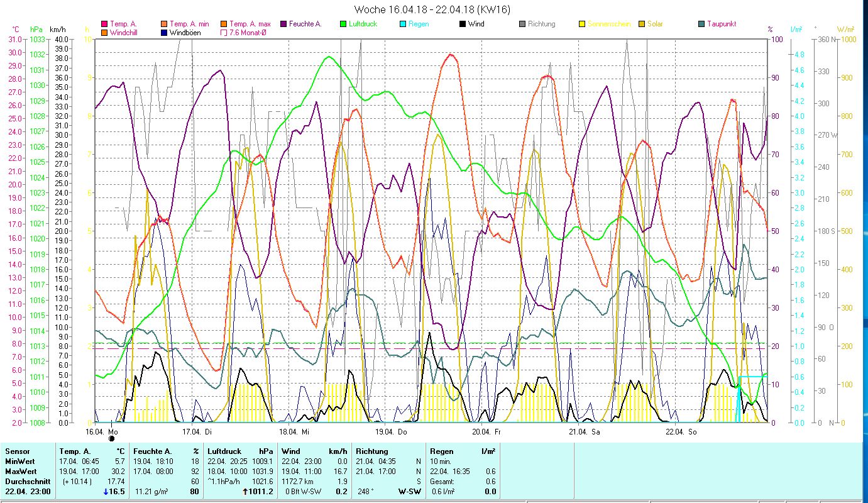Click the maximum temperature value '30.2'
The height and width of the screenshot is (503, 868).
[x=118, y=472]
